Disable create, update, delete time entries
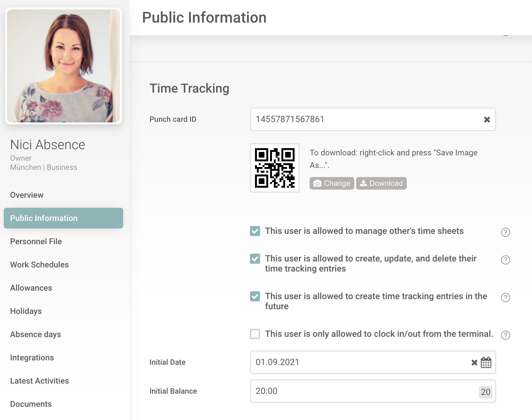The image size is (532, 420). tap(255, 259)
